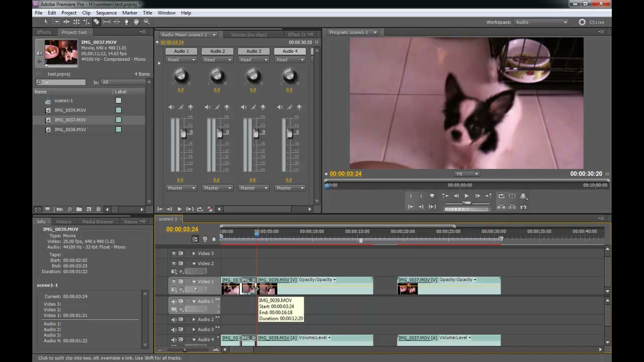Click the audio mixer record button
The height and width of the screenshot is (362, 644).
[210, 209]
